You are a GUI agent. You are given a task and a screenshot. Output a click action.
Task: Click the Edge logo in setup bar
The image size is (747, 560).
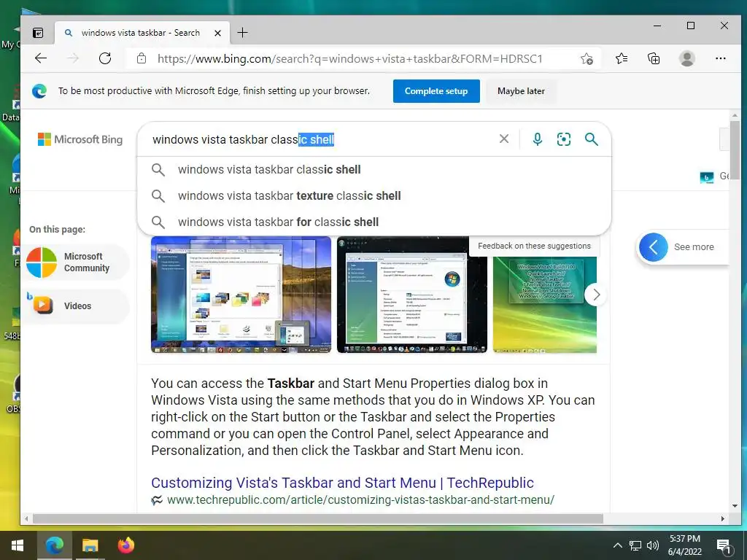tap(39, 91)
